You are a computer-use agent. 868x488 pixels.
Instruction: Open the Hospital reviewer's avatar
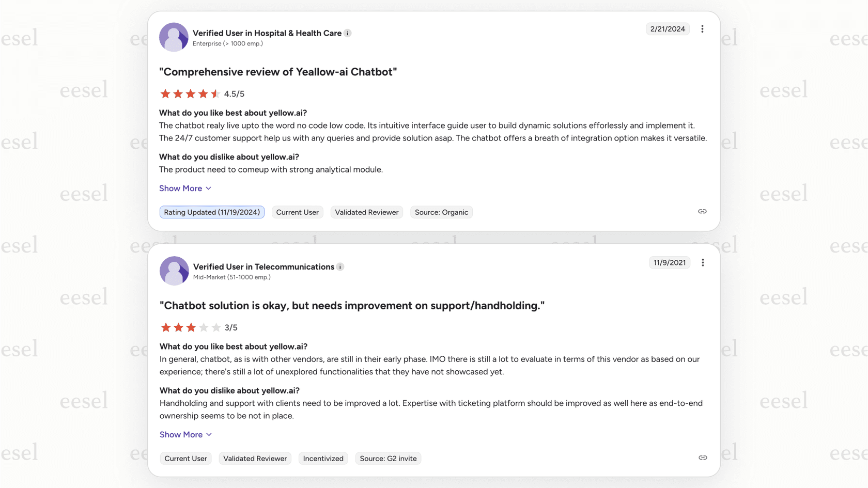tap(174, 37)
